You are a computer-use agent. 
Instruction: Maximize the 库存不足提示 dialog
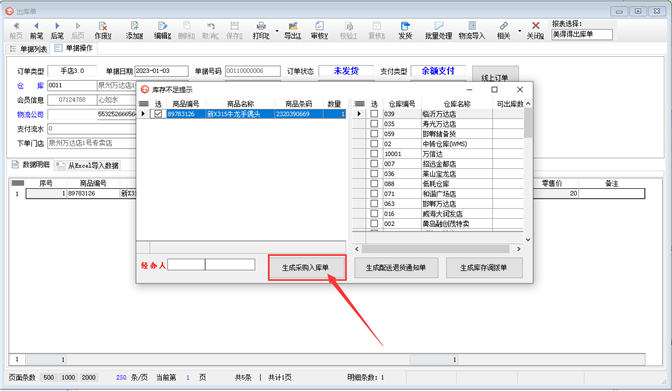(494, 89)
